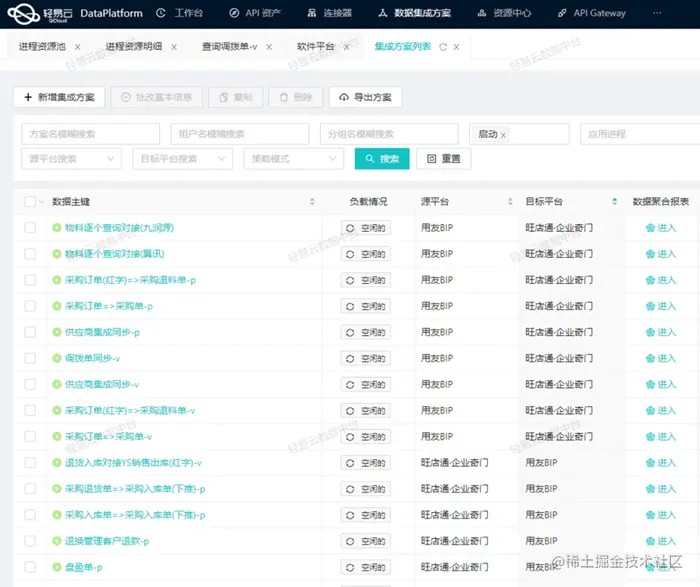Open the 盘盈单-p plan link
Viewport: 700px width, 587px height.
83,567
